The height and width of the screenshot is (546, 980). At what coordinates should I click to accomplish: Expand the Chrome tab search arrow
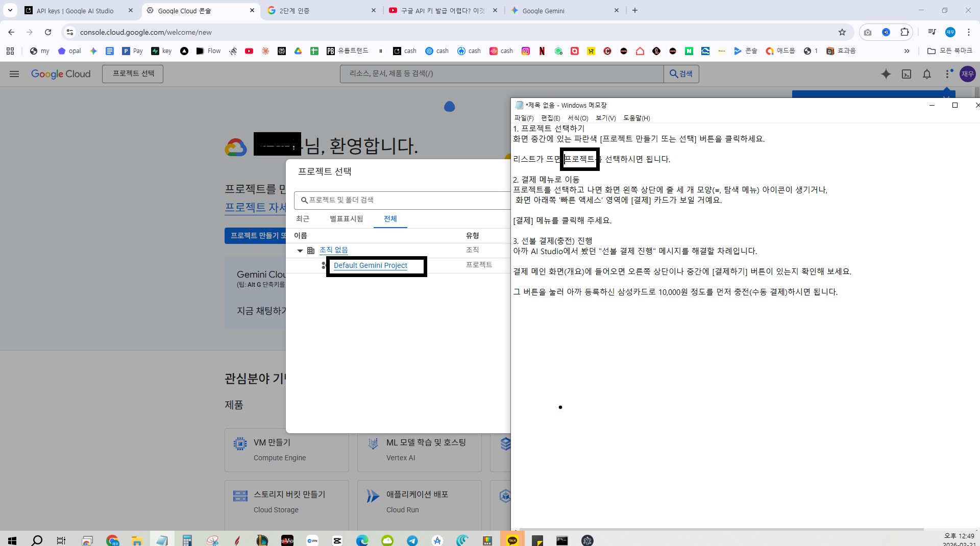(10, 10)
